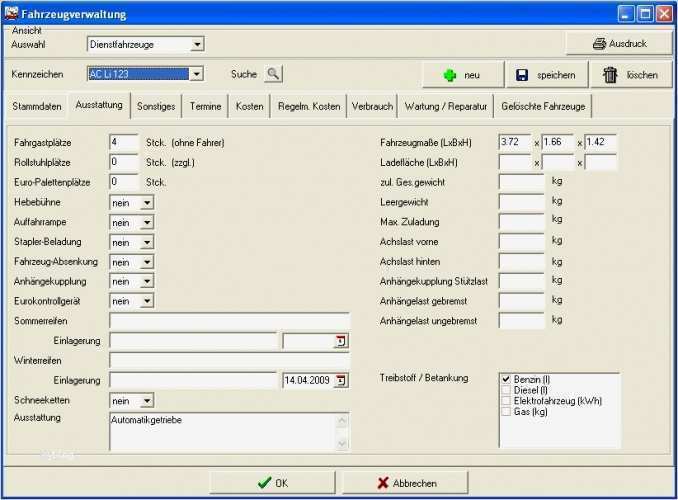Click the Euro-Palettenplätze input field
The width and height of the screenshot is (678, 500).
(x=124, y=182)
